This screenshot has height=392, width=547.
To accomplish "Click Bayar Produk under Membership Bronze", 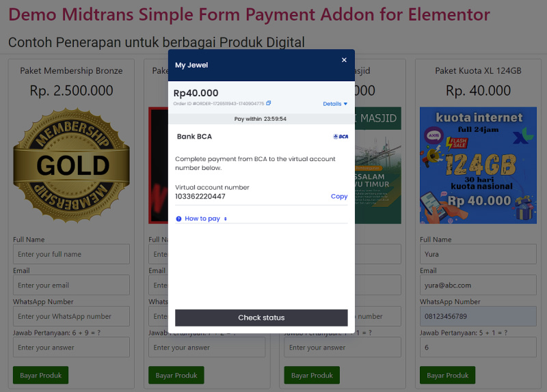I will click(41, 375).
